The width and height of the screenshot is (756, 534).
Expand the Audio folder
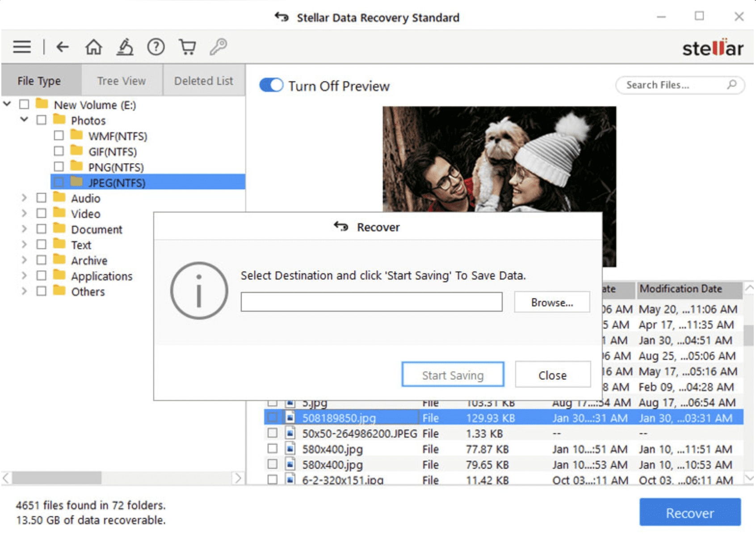click(25, 198)
